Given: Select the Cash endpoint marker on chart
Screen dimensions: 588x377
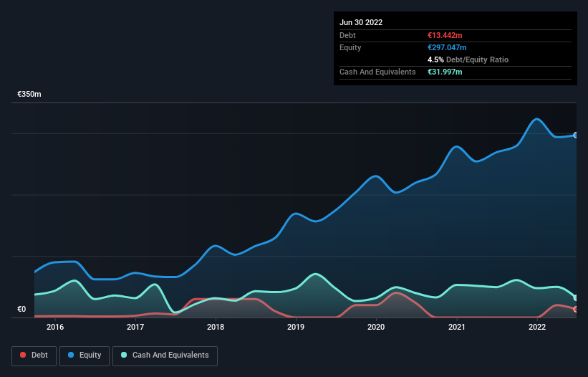Looking at the screenshot, I should pos(576,298).
